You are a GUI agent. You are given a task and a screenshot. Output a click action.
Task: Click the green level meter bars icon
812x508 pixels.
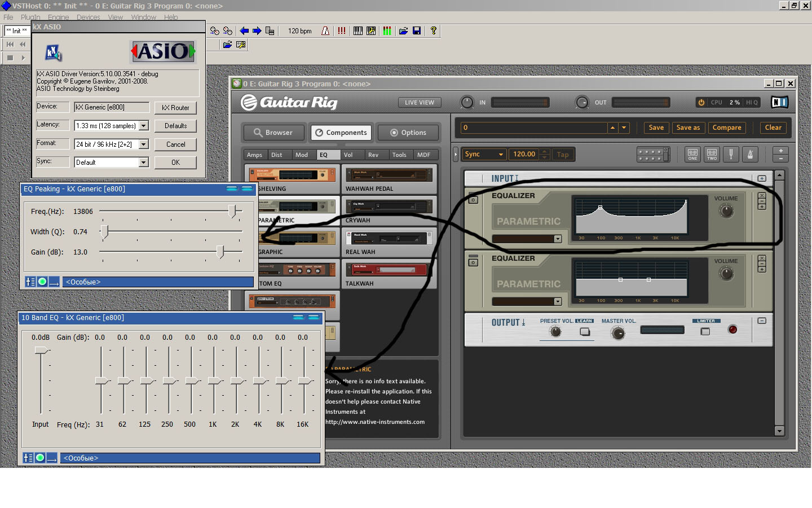tap(387, 31)
